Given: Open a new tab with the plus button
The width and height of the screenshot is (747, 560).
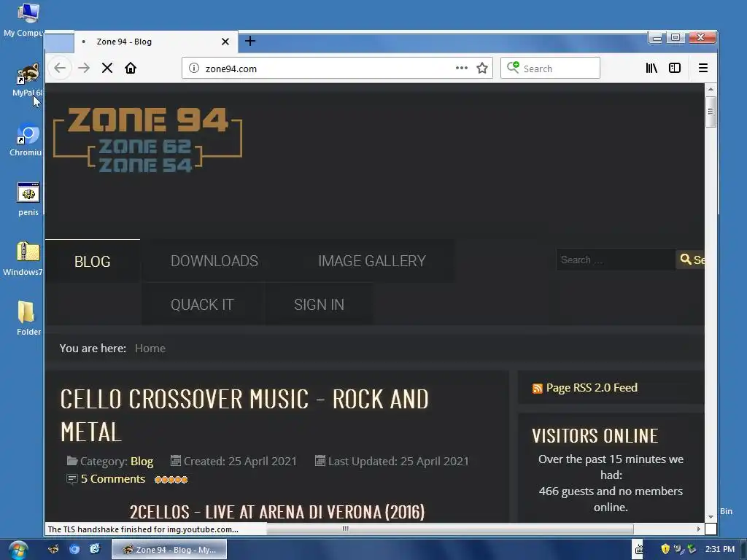Looking at the screenshot, I should (x=250, y=41).
